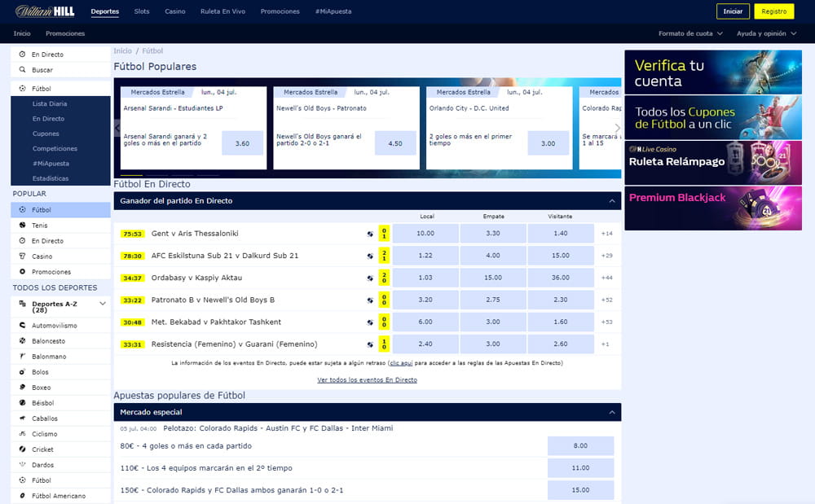Click the yellow Registro button

point(774,11)
